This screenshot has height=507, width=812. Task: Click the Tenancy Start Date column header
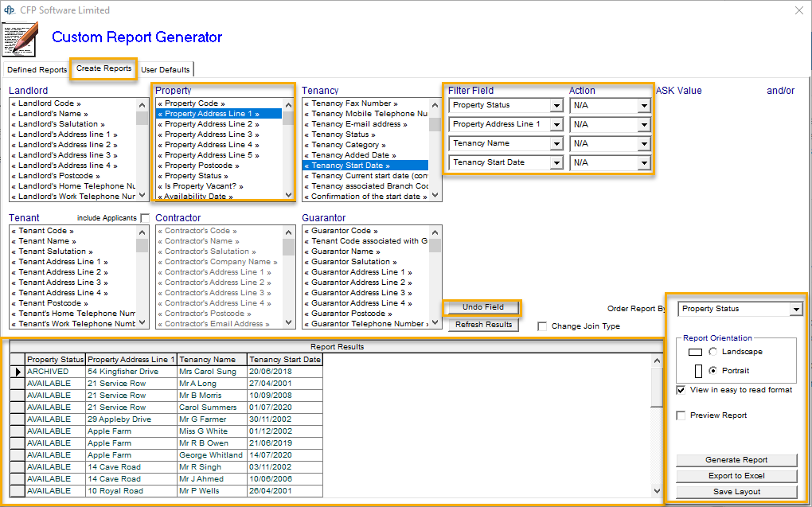tap(285, 360)
